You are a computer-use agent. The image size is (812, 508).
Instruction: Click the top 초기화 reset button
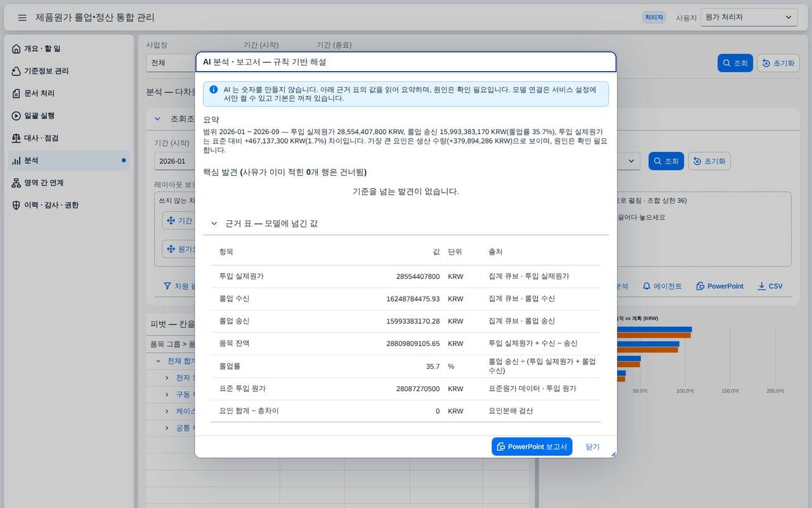pos(778,63)
